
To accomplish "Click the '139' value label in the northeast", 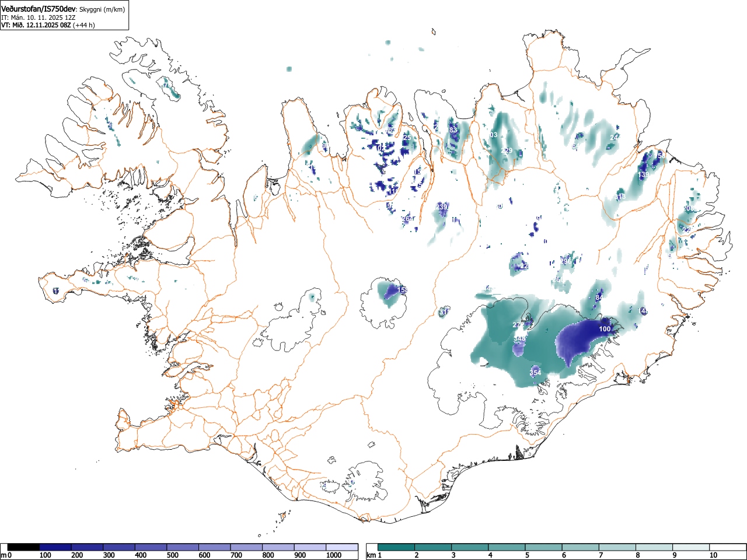I will tap(643, 175).
